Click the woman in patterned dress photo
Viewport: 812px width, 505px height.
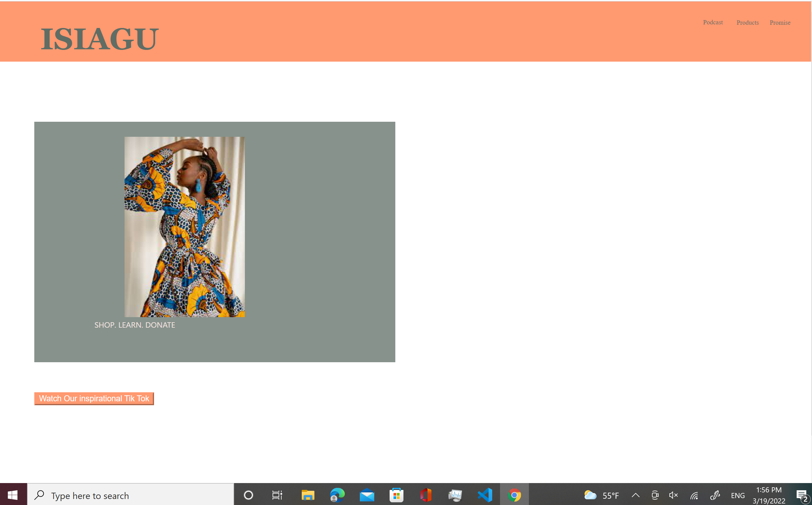184,227
